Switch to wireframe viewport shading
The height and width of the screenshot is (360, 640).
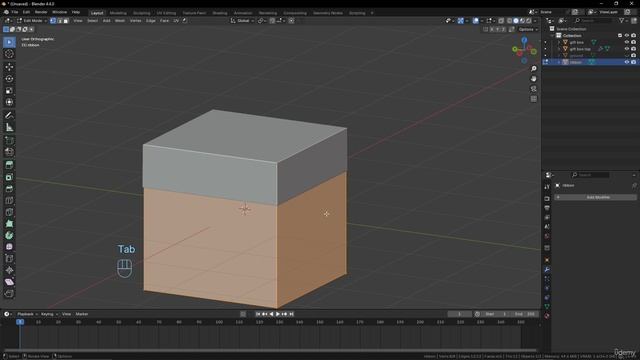[509, 20]
